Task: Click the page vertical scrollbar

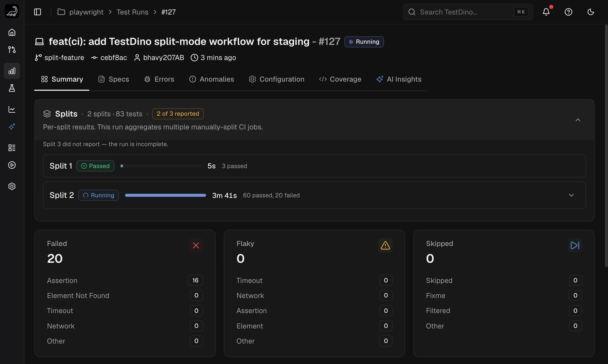Action: click(606, 146)
